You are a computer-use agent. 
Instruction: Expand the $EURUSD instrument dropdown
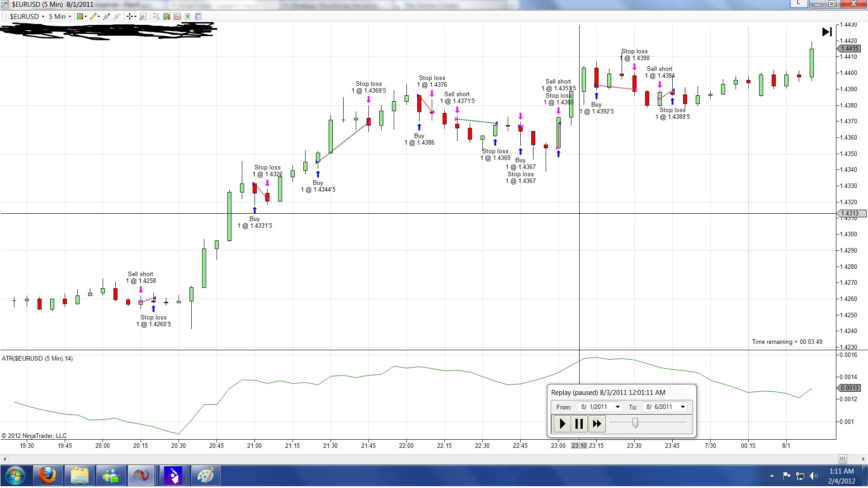click(43, 17)
